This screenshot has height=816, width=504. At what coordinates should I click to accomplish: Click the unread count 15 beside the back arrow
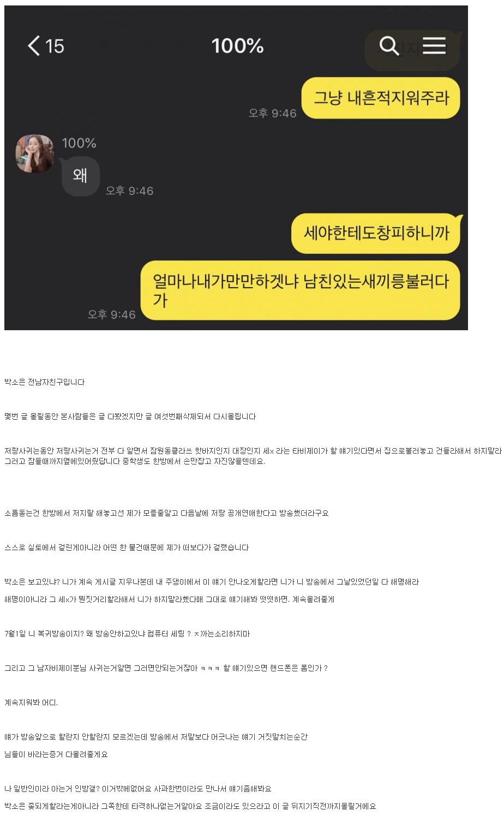(x=55, y=46)
